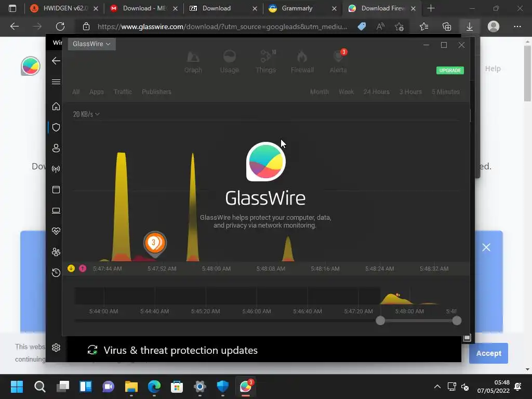Open the Edge profile avatar
This screenshot has width=532, height=399.
pyautogui.click(x=494, y=26)
